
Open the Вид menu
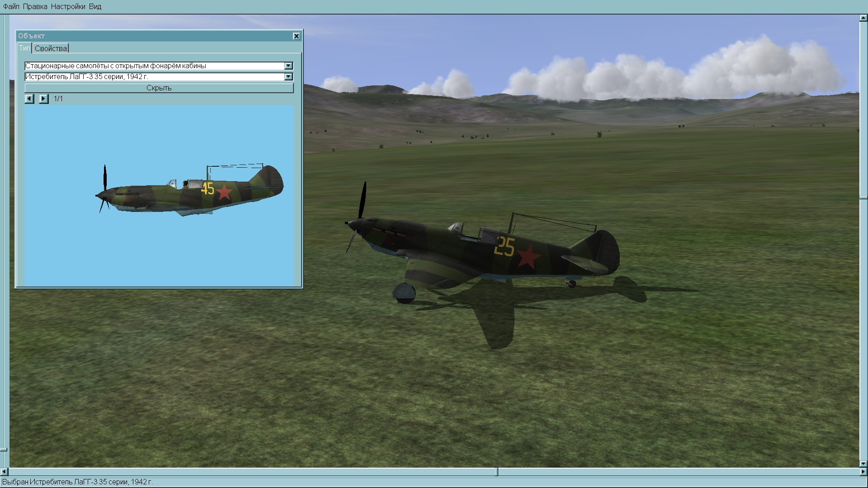pyautogui.click(x=95, y=6)
